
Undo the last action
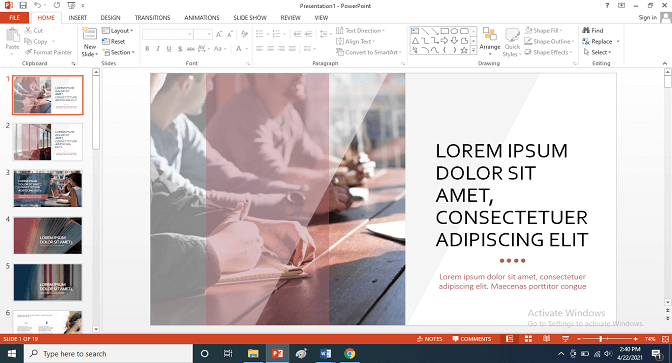(x=37, y=6)
